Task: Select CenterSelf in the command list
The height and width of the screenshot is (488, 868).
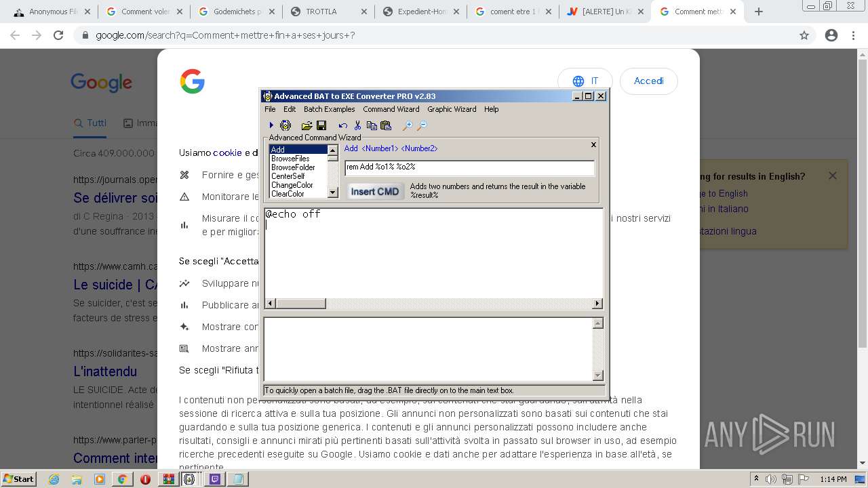Action: click(x=298, y=176)
